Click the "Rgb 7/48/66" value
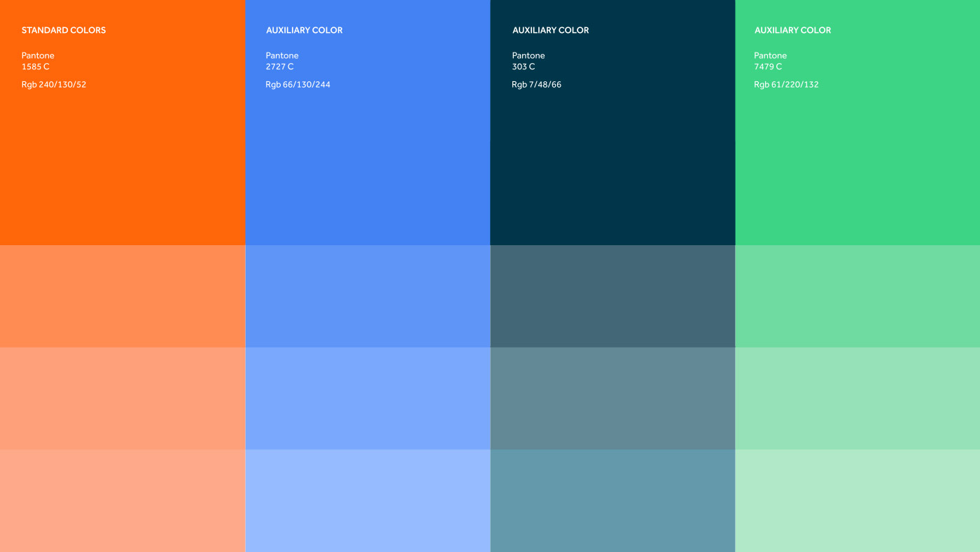This screenshot has width=980, height=552. [537, 85]
